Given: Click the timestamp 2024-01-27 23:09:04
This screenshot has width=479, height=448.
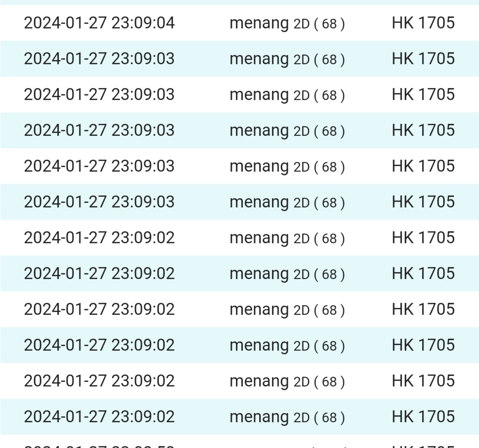Looking at the screenshot, I should [99, 23].
